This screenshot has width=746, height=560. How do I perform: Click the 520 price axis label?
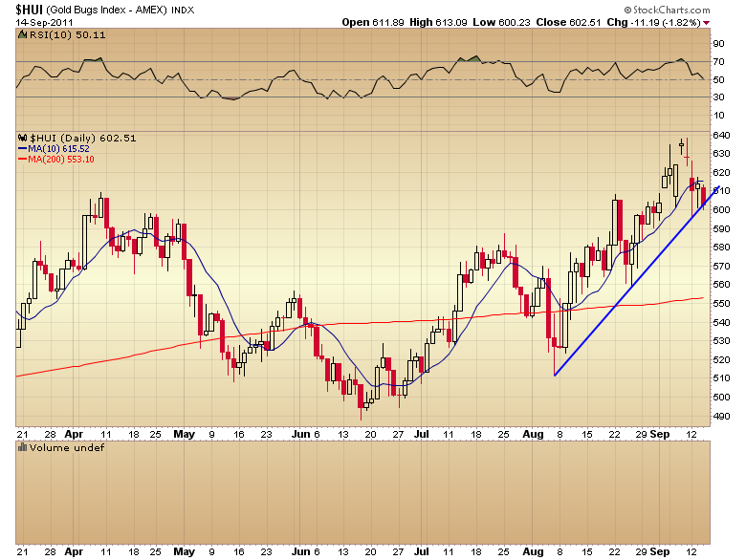tap(721, 360)
